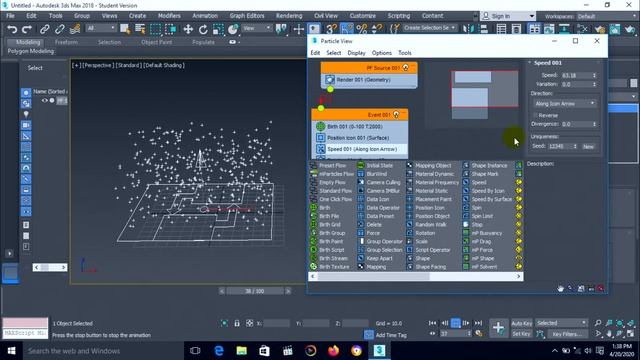Click the Selection Lock toggle padlock

coord(237,323)
